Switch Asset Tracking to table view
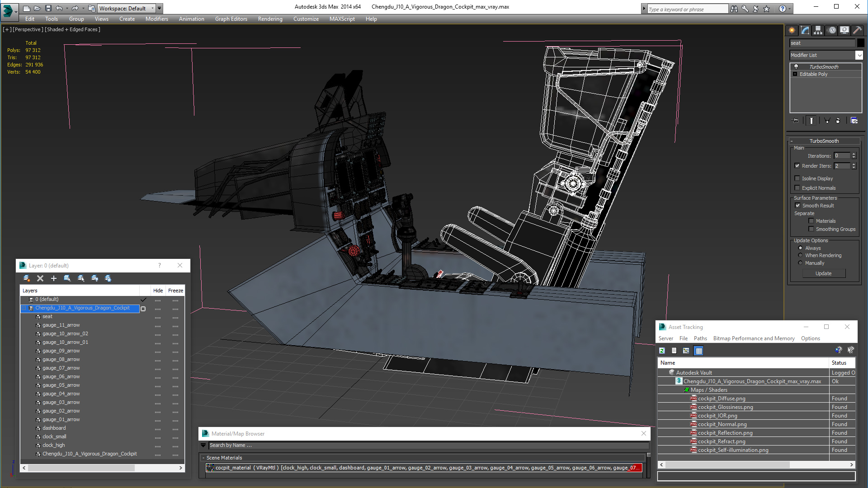This screenshot has width=868, height=488. pyautogui.click(x=699, y=351)
